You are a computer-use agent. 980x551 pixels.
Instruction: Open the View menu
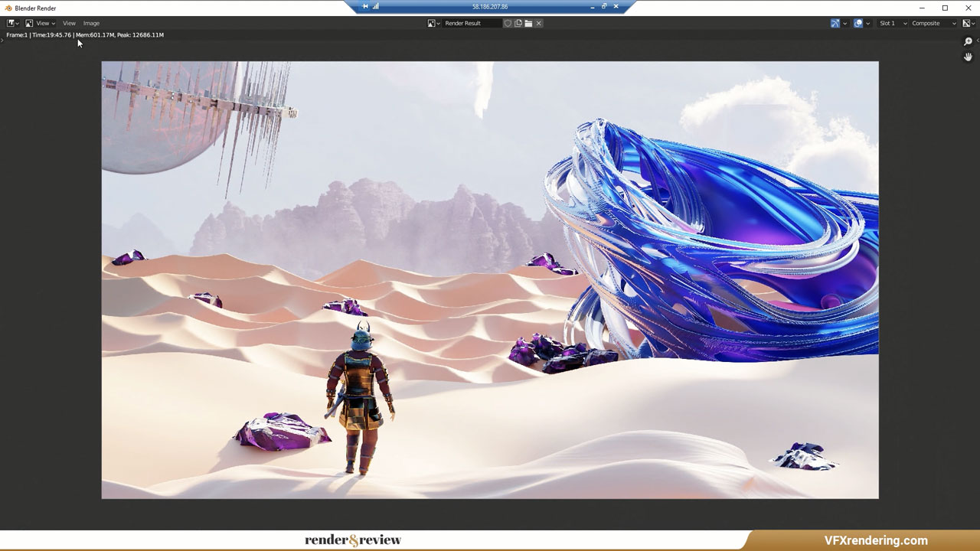click(69, 23)
